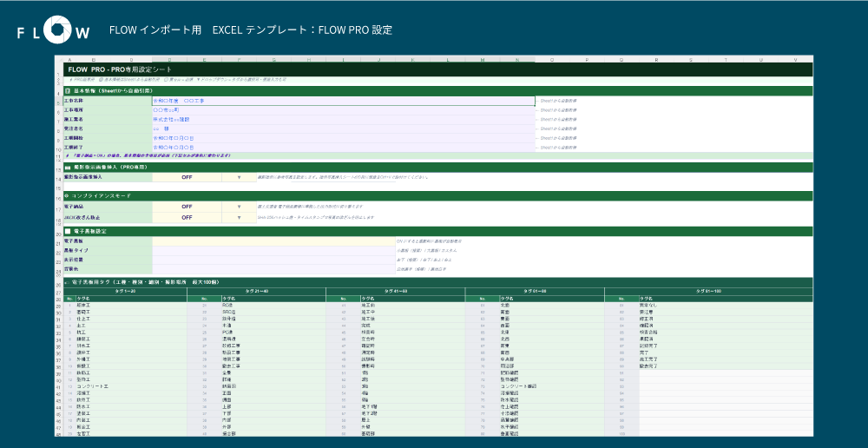
Task: Click the empty 表示位置 setting cell
Action: 273,260
